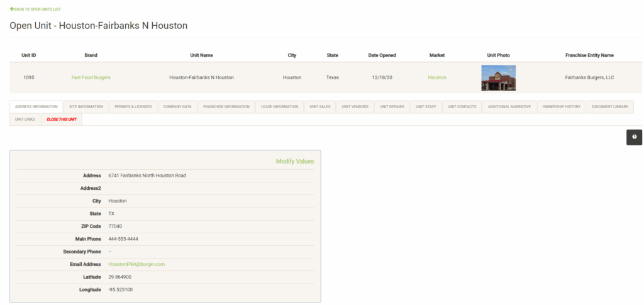Click the Fast Food Burgers brand link
This screenshot has height=305, width=644.
pos(91,78)
